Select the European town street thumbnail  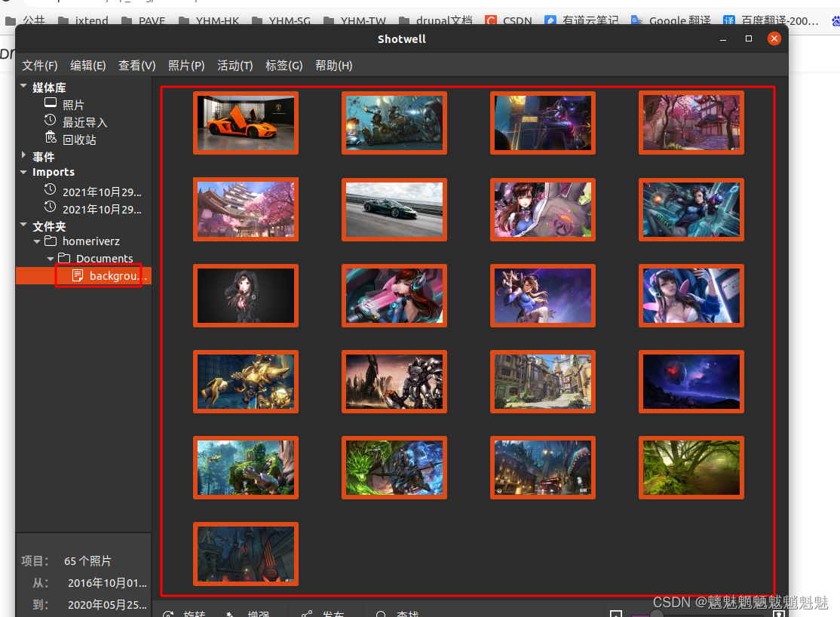543,382
